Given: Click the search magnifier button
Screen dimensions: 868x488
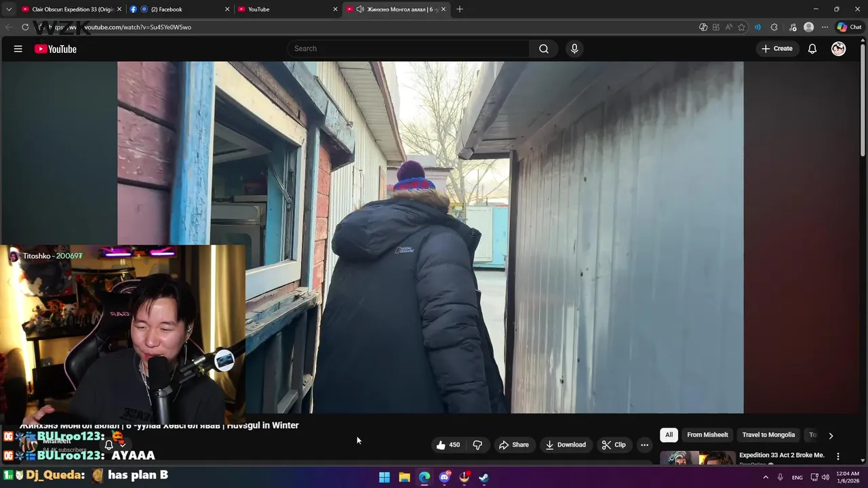Looking at the screenshot, I should [x=544, y=49].
